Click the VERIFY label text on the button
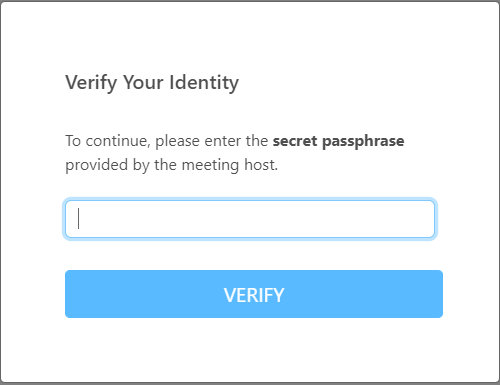This screenshot has width=500, height=385. (x=254, y=295)
